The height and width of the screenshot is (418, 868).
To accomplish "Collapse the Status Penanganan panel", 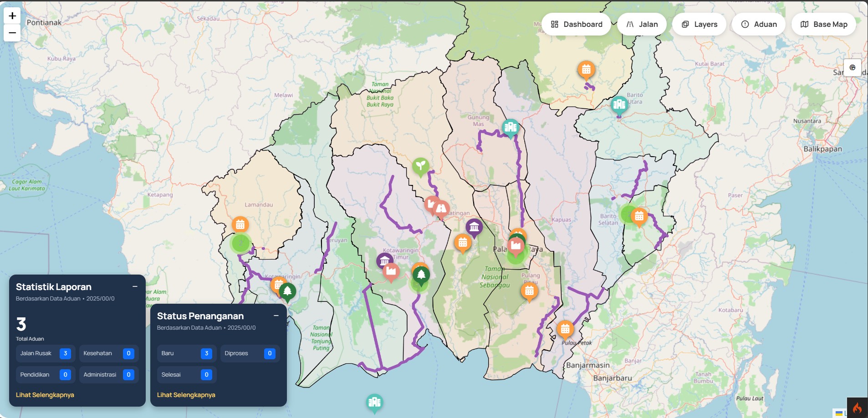I will coord(276,316).
